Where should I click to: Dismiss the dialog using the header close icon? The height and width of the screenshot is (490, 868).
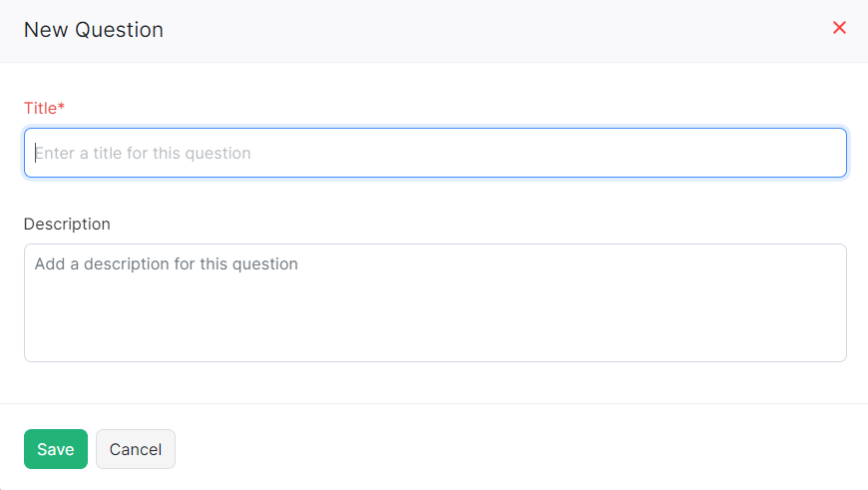click(x=839, y=28)
